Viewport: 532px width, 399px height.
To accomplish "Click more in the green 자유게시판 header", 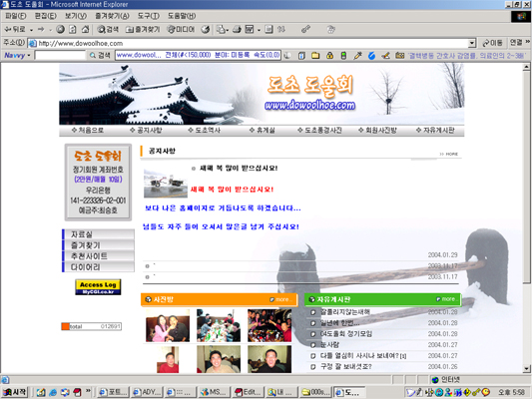I will click(447, 299).
